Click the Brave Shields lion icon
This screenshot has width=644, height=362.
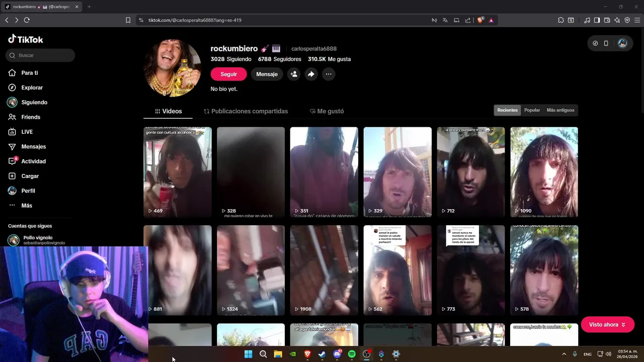[x=480, y=20]
